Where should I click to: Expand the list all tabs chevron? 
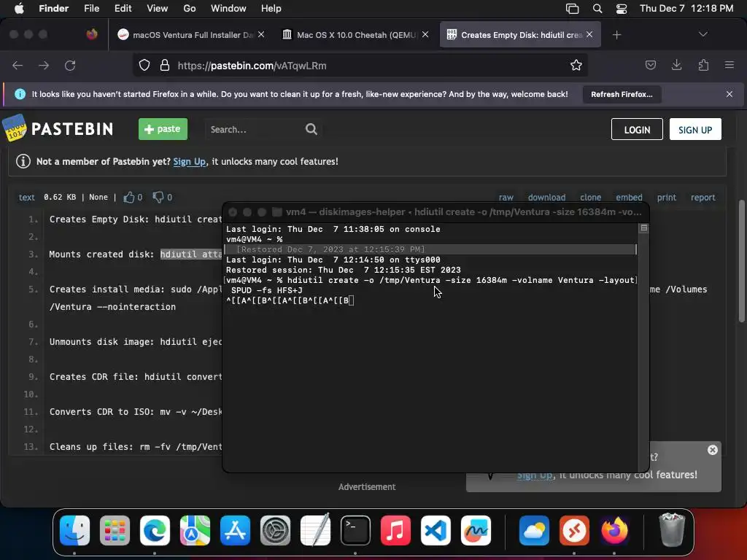703,34
